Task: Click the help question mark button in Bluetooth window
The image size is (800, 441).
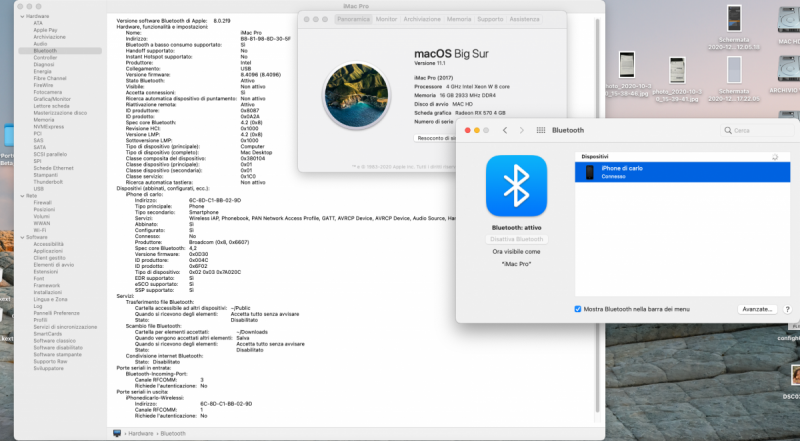Action: [787, 309]
